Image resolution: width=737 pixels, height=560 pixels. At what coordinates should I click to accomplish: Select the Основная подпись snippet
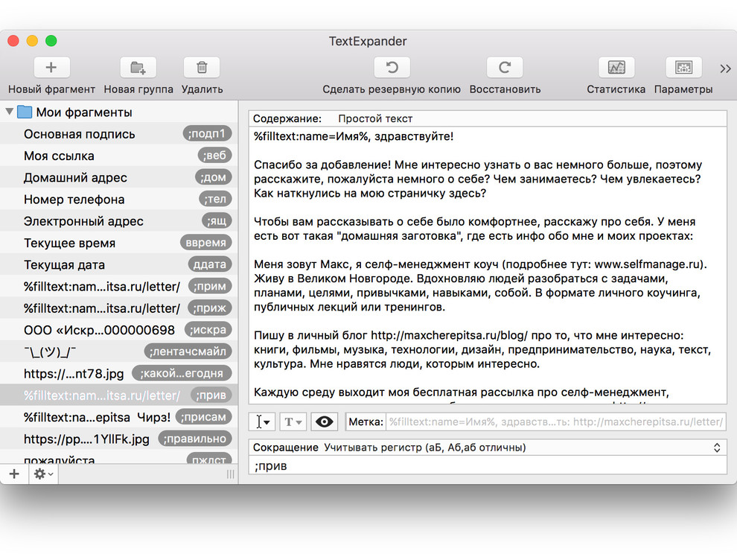[80, 134]
